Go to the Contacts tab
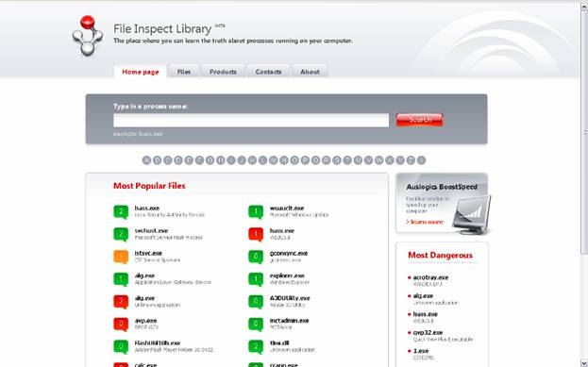588x367 pixels. pos(268,72)
